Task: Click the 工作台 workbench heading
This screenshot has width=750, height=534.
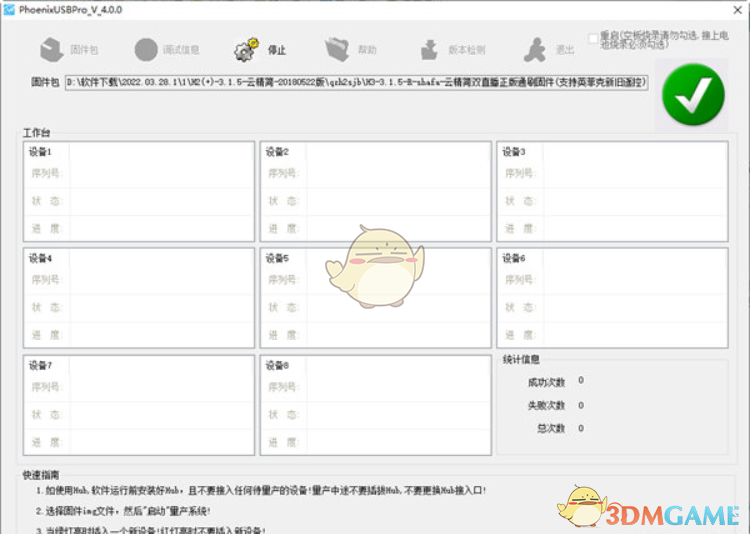Action: [36, 133]
